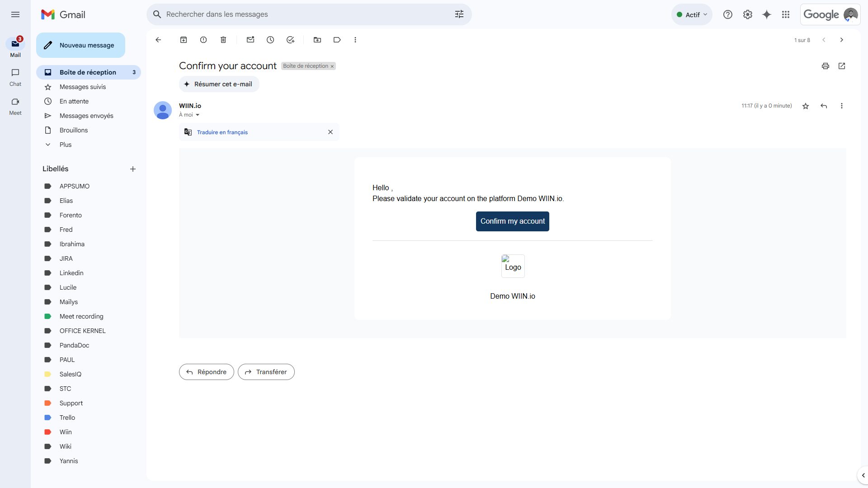
Task: Click the Transférer button
Action: tap(266, 372)
